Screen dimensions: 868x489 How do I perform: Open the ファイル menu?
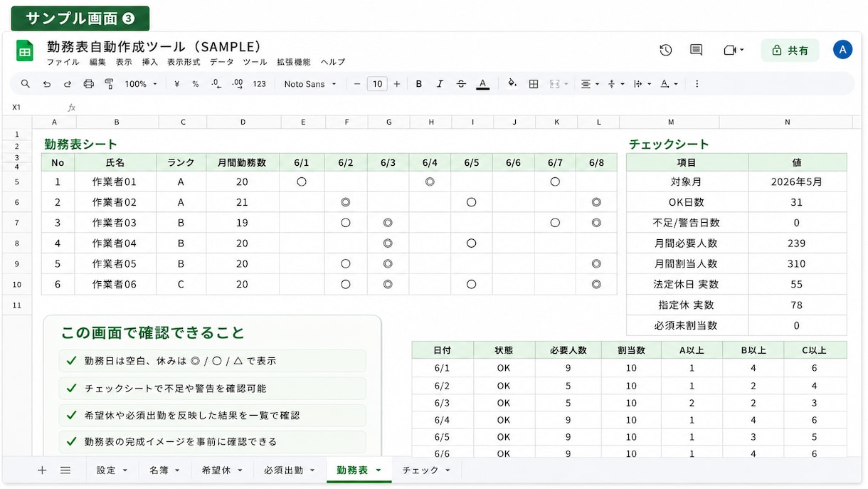point(63,63)
